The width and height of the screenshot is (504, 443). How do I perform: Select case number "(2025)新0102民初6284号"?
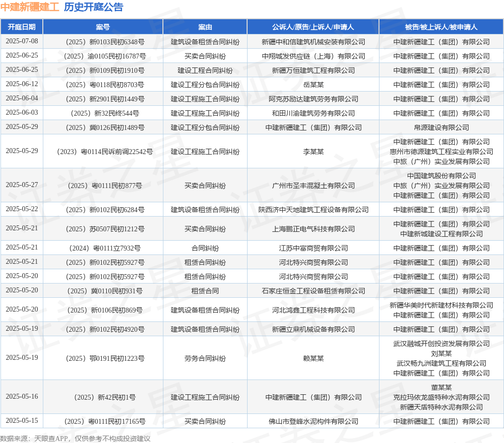click(x=103, y=210)
